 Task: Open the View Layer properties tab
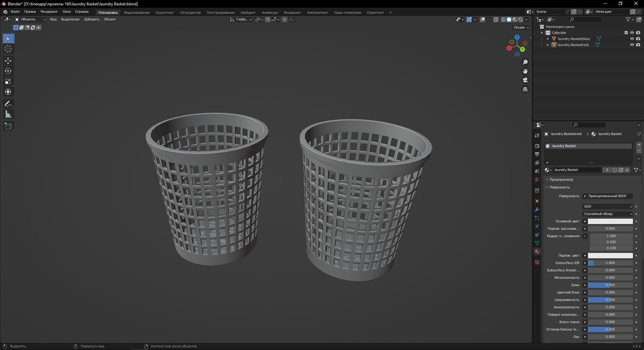click(537, 163)
